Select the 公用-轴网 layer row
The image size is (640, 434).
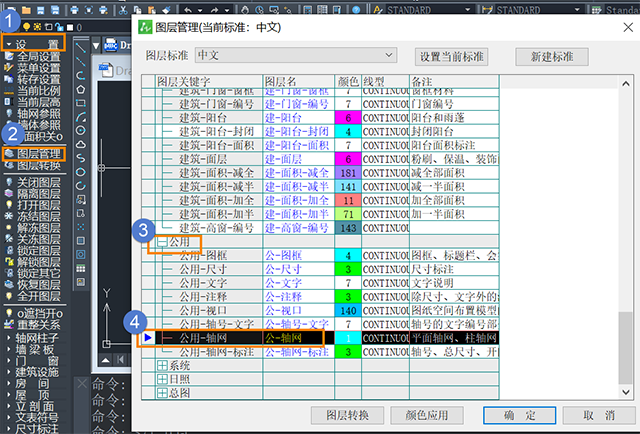tap(320, 338)
